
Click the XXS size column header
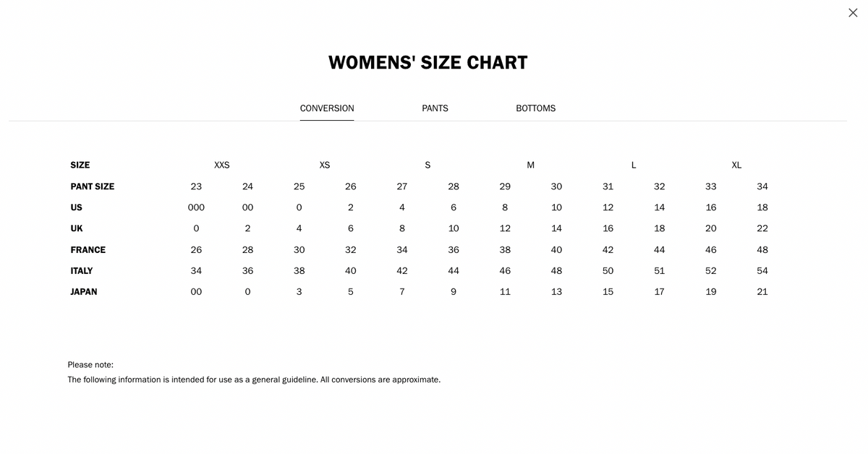pyautogui.click(x=222, y=165)
